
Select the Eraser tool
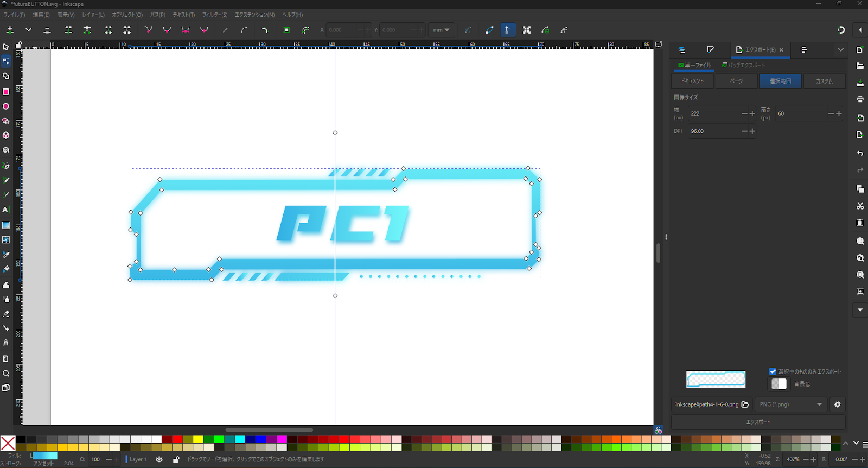pyautogui.click(x=6, y=314)
